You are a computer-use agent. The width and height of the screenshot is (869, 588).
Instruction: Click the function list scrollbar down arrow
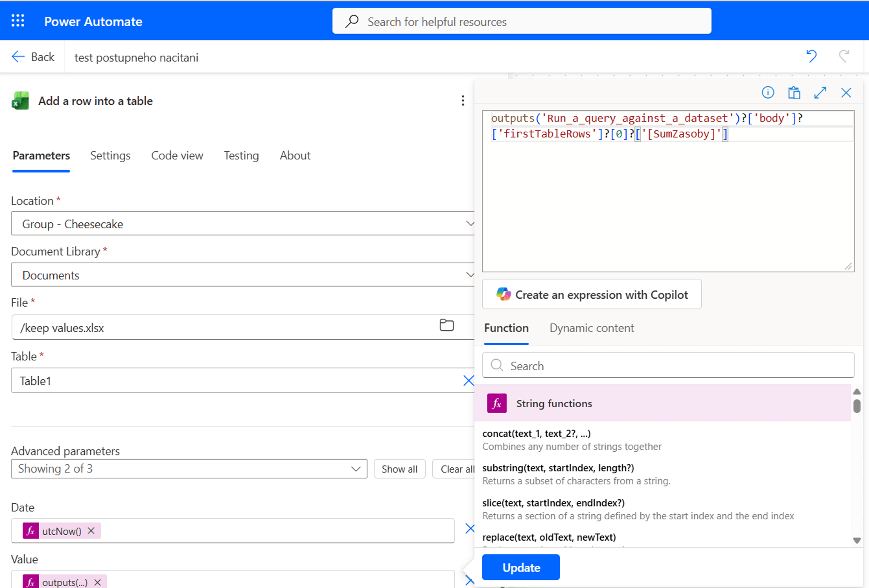[857, 541]
